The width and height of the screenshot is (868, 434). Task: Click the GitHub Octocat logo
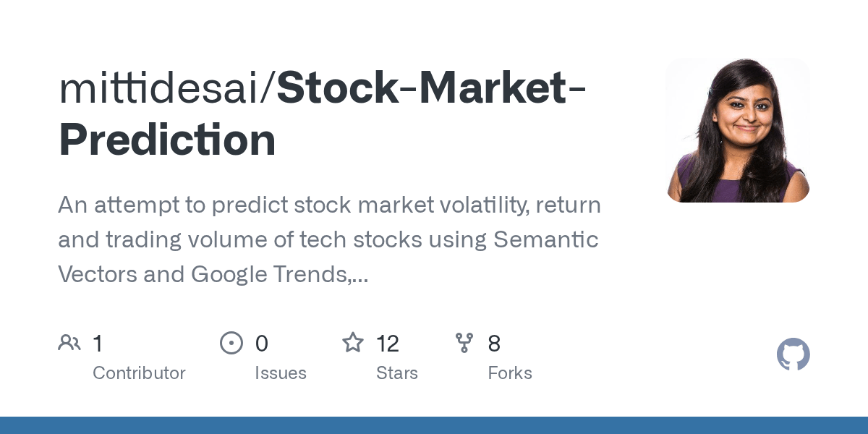(793, 354)
